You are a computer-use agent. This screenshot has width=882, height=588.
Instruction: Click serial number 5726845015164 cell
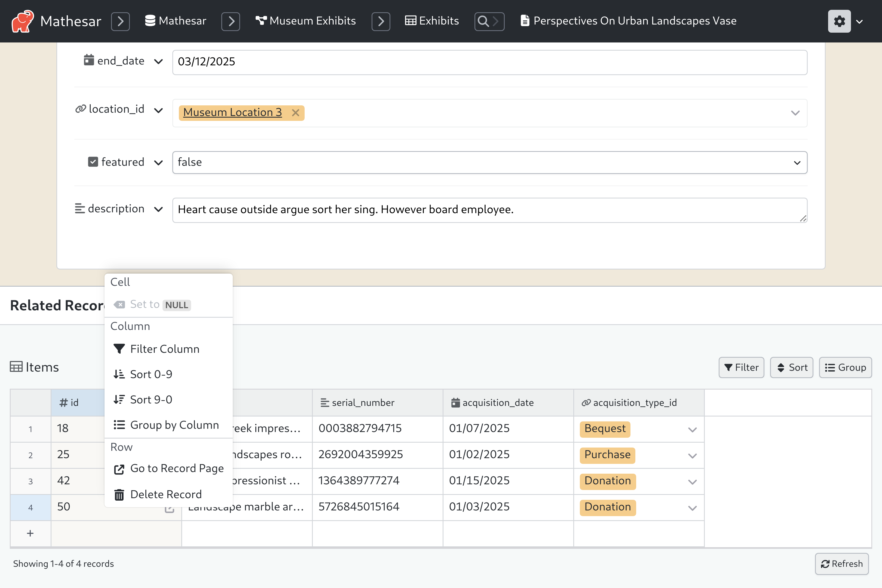click(x=378, y=508)
